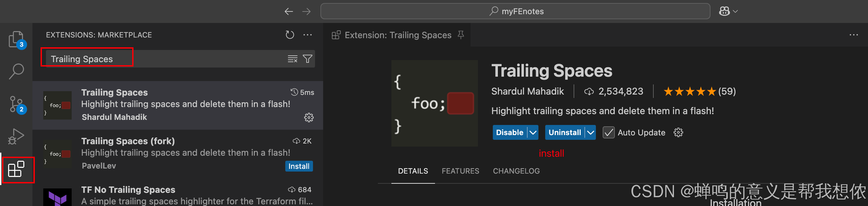Select the Extensions icon in the activity bar
This screenshot has height=206, width=868.
pyautogui.click(x=17, y=170)
